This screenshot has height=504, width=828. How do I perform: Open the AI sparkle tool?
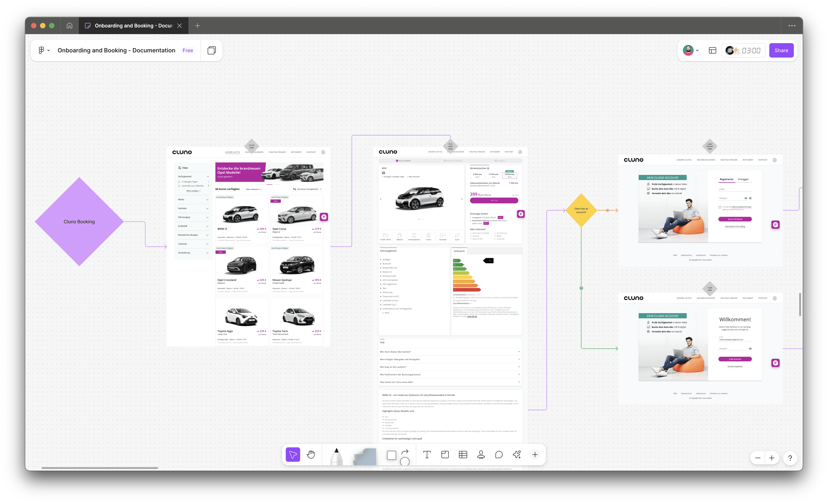(517, 455)
